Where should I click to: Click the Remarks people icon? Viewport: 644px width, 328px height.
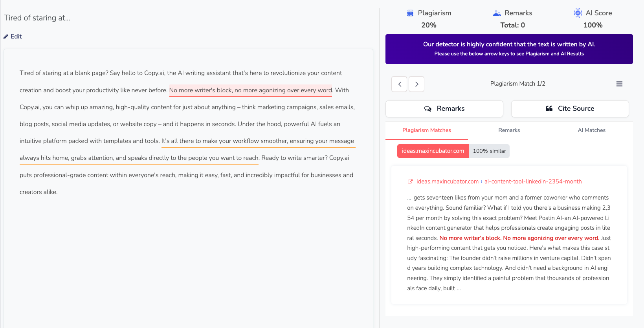(497, 13)
